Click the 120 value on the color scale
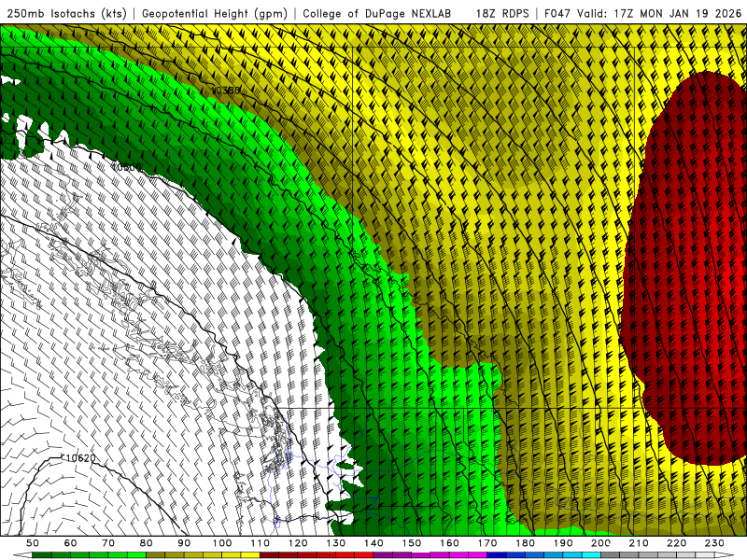The width and height of the screenshot is (747, 560). [x=298, y=543]
